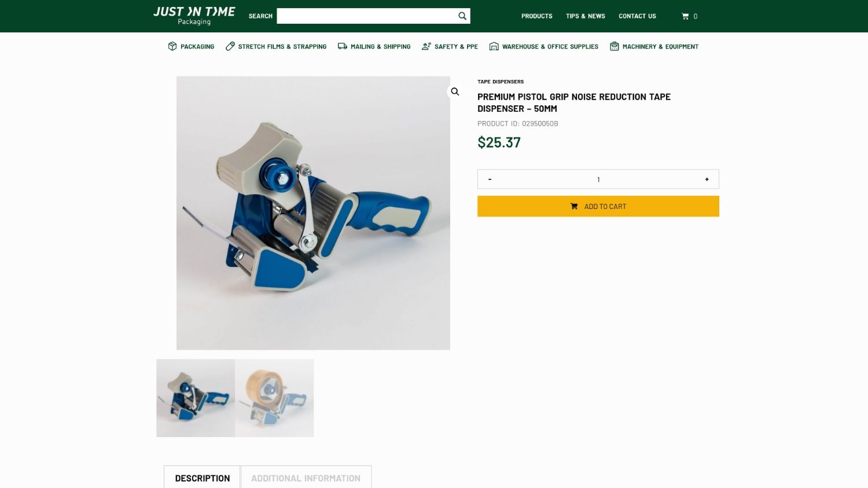Viewport: 868px width, 488px height.
Task: Select the second thumbnail with tape roll
Action: click(x=274, y=398)
